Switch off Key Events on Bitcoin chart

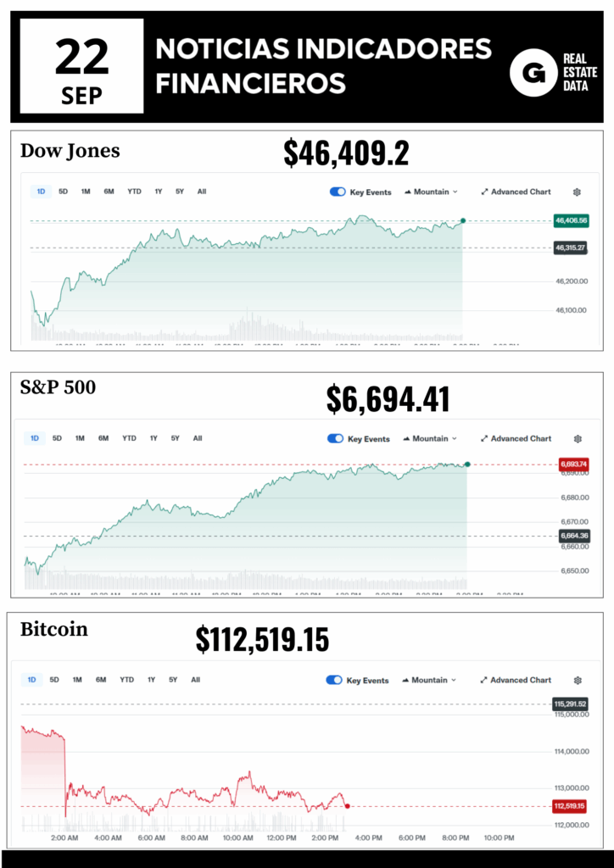(334, 681)
